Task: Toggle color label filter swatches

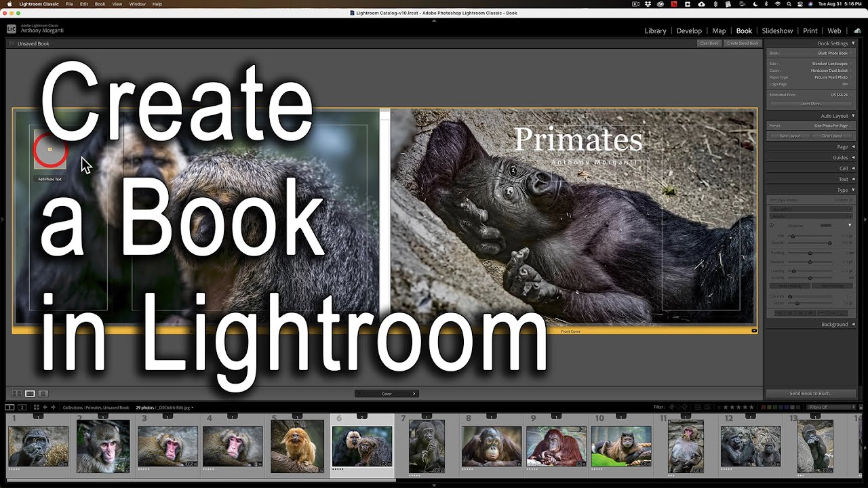Action: pyautogui.click(x=781, y=407)
